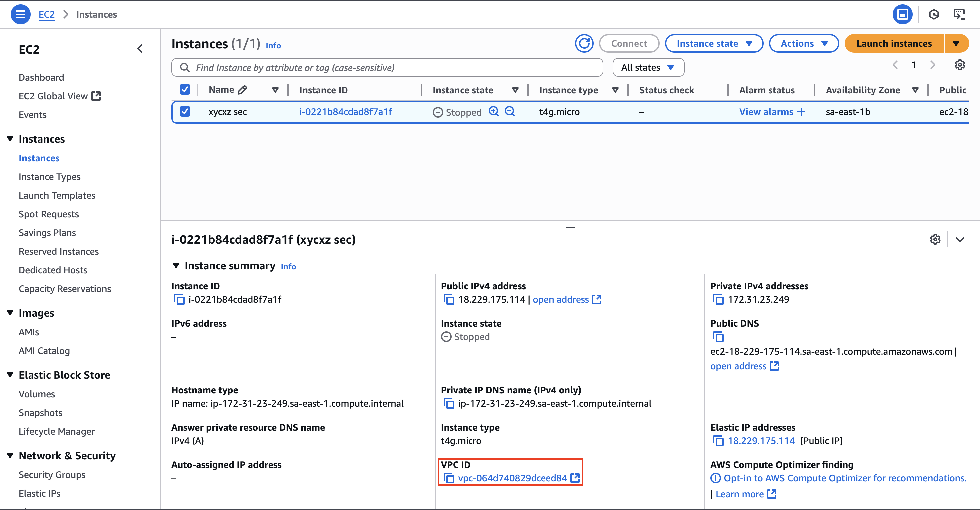Uncheck the xycxz sec row checkbox

tap(185, 111)
